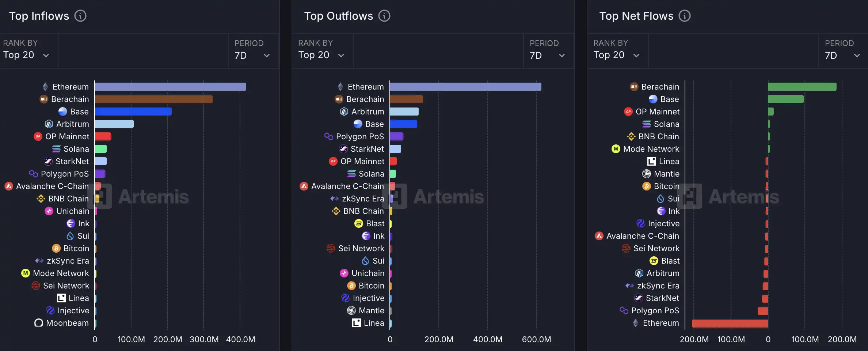This screenshot has width=868, height=351.
Task: Click 'Unichain' label in Top Outflows
Action: (x=368, y=273)
